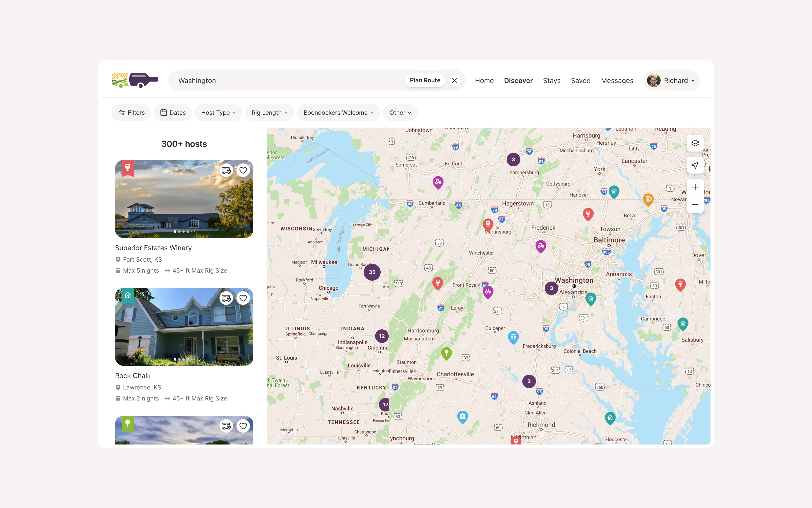This screenshot has height=508, width=812.
Task: Select the red winery pin above Easton
Action: 680,285
